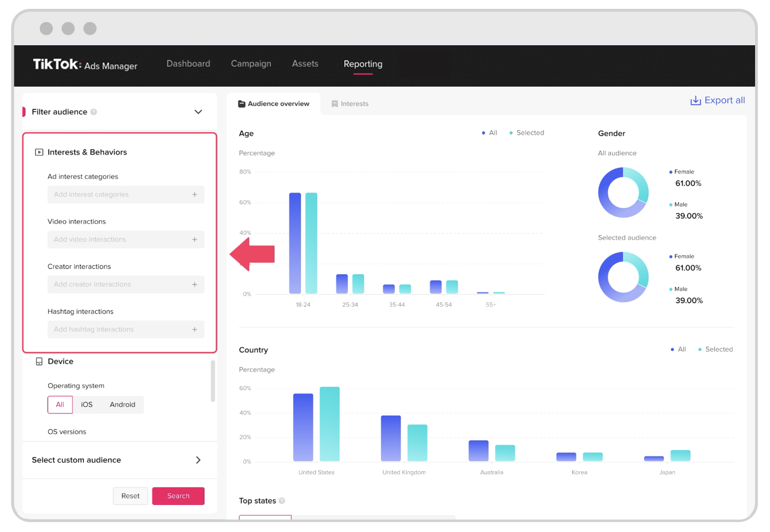The width and height of the screenshot is (770, 532).
Task: Toggle the Selected legend in Age chart
Action: click(526, 133)
